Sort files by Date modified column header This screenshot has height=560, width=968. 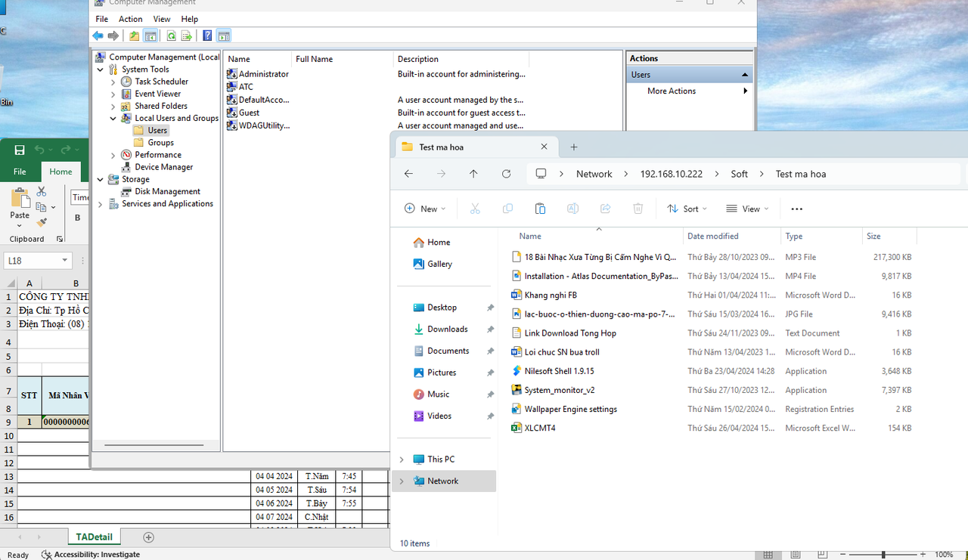pos(713,237)
